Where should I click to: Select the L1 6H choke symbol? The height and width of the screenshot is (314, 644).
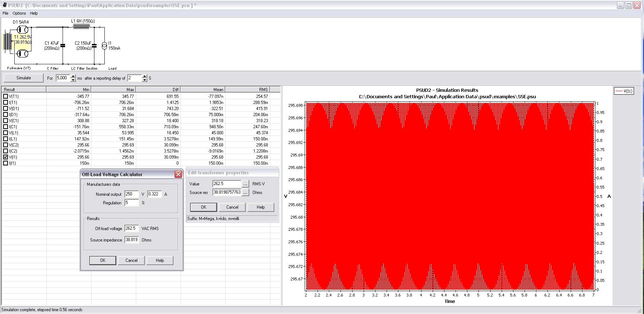(81, 26)
